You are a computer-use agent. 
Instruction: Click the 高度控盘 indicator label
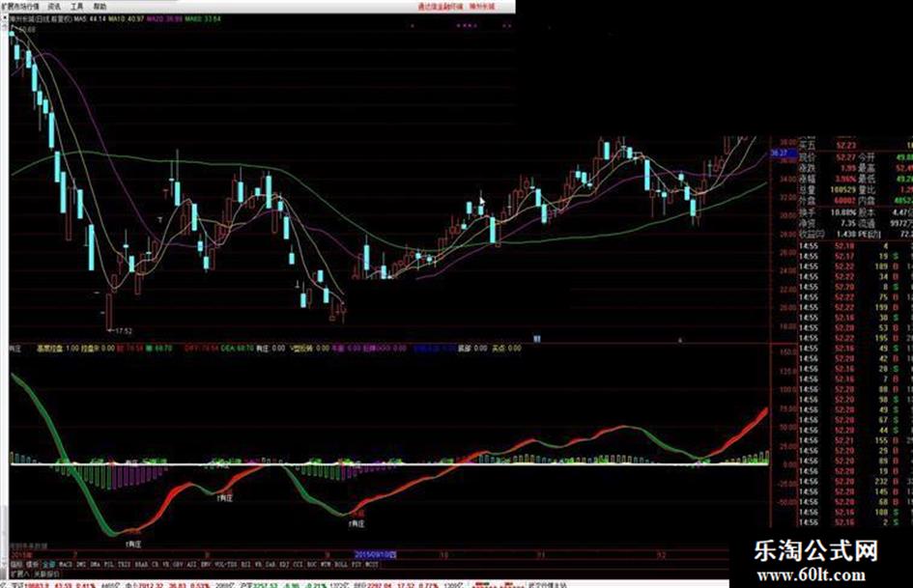[x=49, y=349]
